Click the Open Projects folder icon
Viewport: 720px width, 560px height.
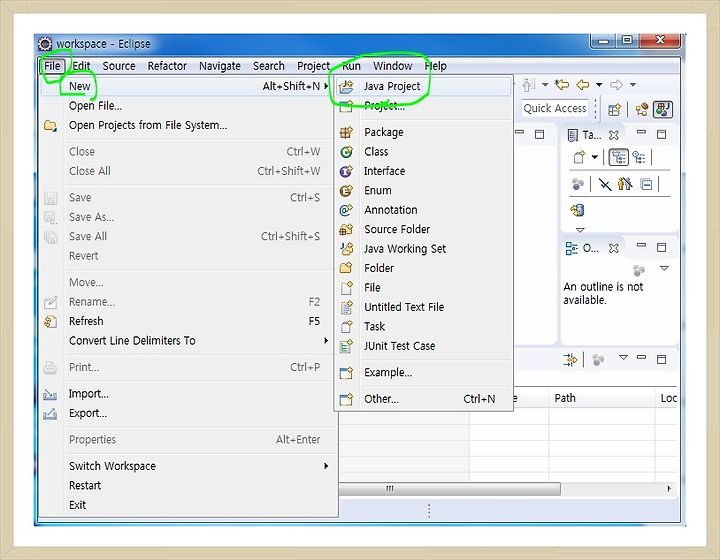click(x=50, y=125)
